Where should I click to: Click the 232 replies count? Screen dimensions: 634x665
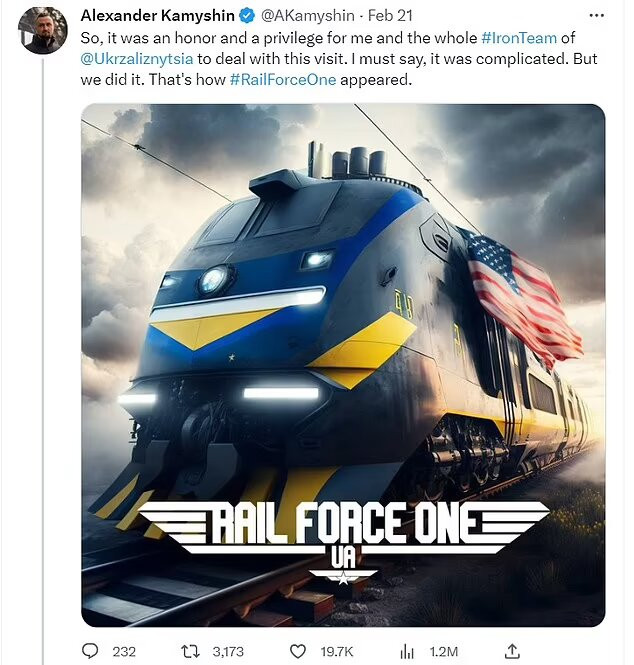[124, 651]
